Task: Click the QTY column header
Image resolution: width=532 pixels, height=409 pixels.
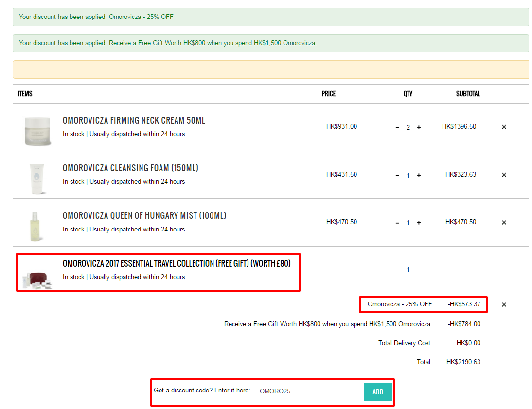Action: pos(408,94)
